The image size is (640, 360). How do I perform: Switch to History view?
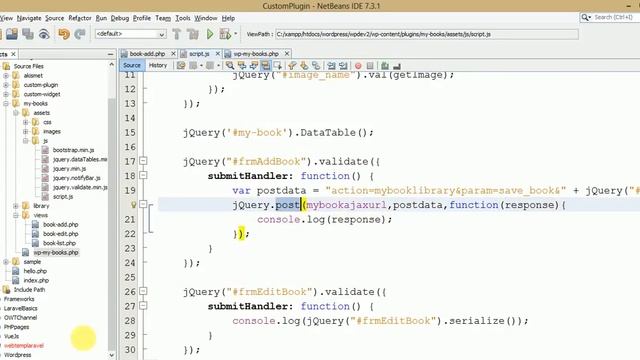click(158, 65)
